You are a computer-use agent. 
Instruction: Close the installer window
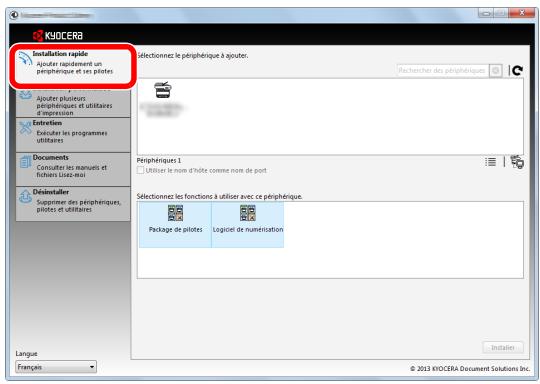(x=521, y=13)
